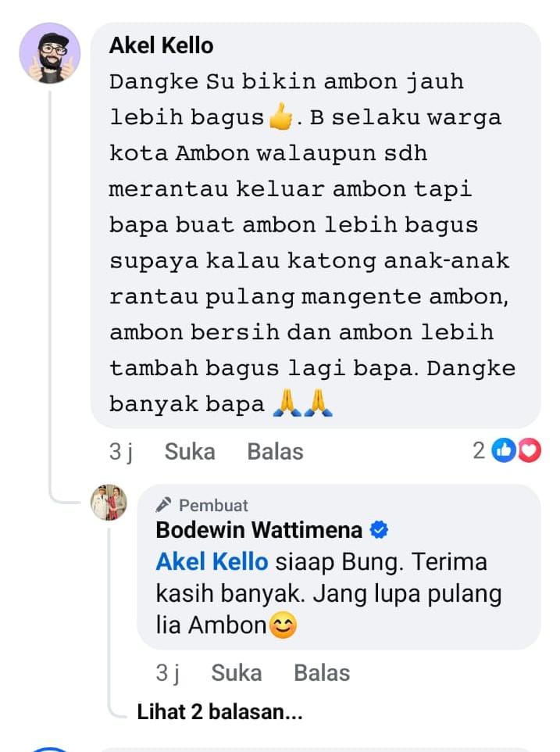Click the blue Akel Kello mention in reply
Screen dimensions: 560x752
click(x=212, y=561)
